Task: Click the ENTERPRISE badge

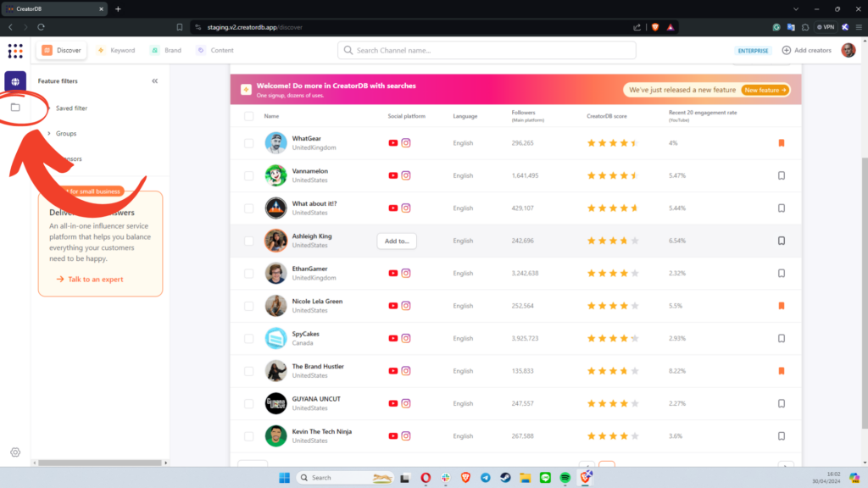Action: pos(753,50)
